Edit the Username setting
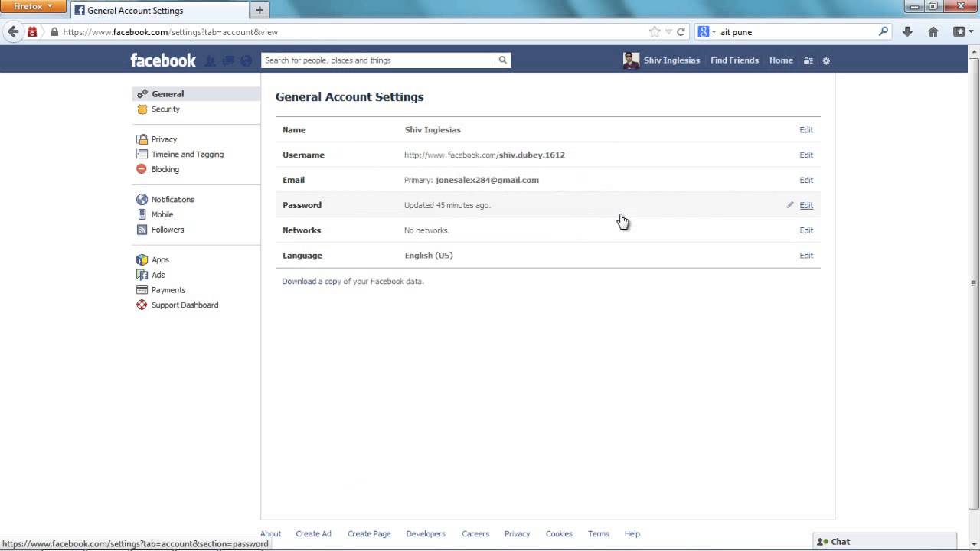Image resolution: width=980 pixels, height=551 pixels. pyautogui.click(x=806, y=155)
